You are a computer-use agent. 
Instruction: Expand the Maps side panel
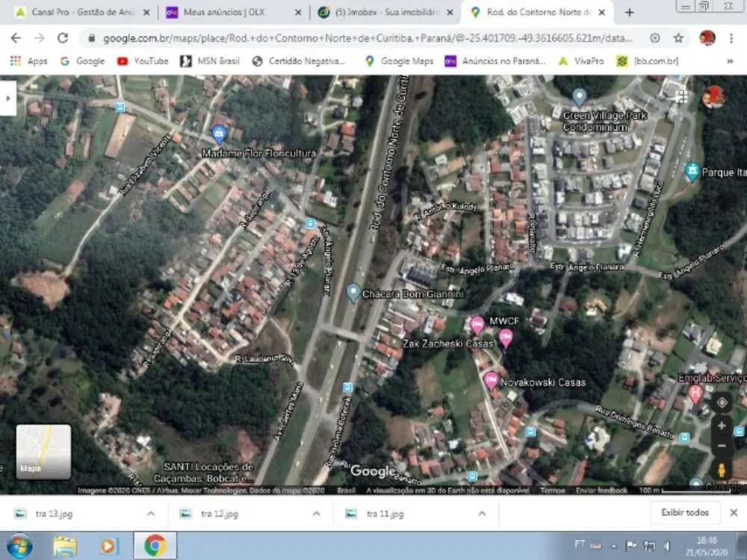click(x=7, y=98)
